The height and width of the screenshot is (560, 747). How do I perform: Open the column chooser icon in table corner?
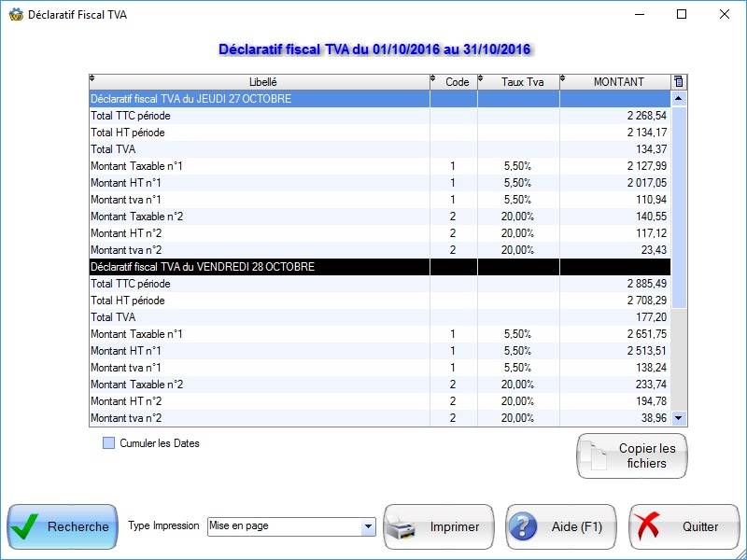coord(679,82)
